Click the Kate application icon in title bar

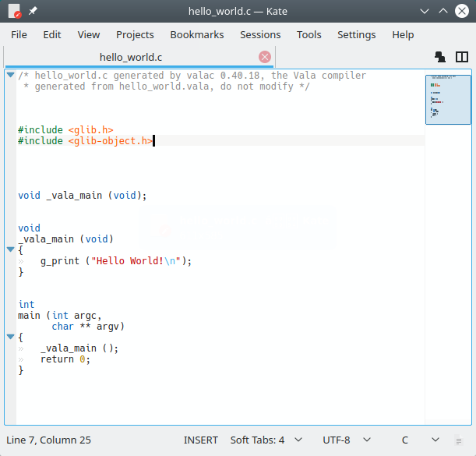click(x=13, y=12)
